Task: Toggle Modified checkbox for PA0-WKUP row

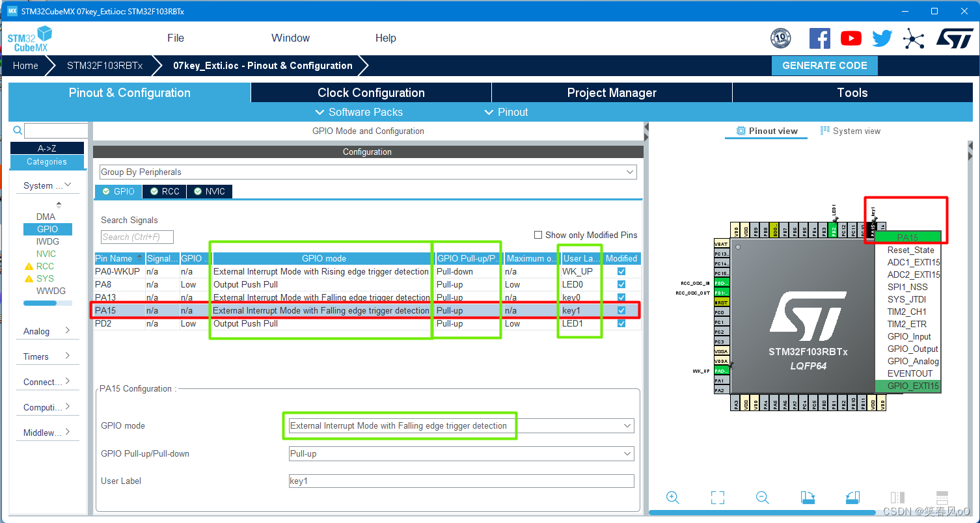Action: [621, 271]
